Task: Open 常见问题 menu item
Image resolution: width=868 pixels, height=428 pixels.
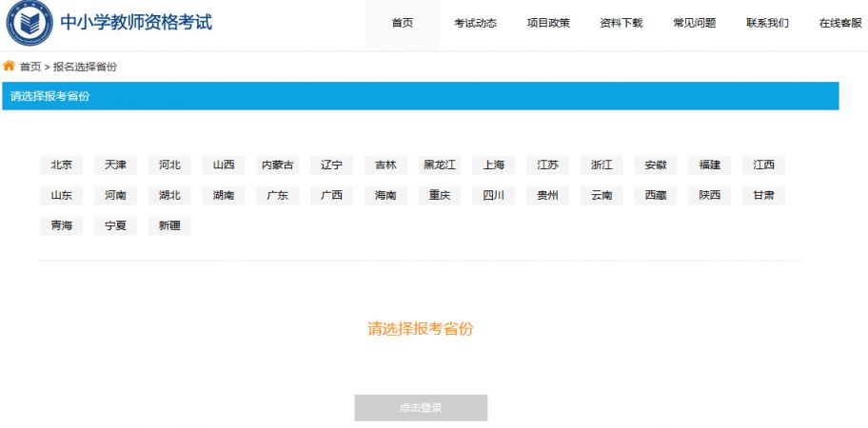Action: click(x=695, y=23)
